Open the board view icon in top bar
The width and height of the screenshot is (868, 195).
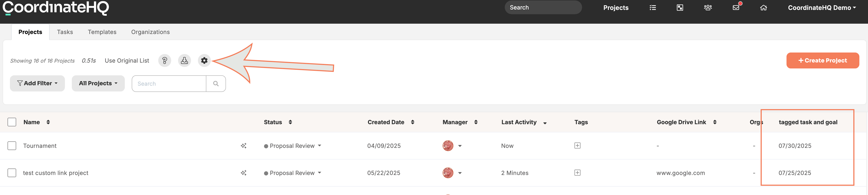[680, 7]
